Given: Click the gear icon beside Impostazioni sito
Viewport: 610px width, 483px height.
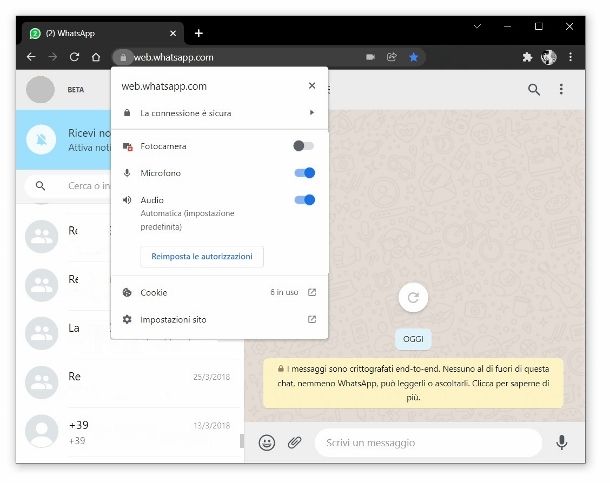Looking at the screenshot, I should coord(127,320).
